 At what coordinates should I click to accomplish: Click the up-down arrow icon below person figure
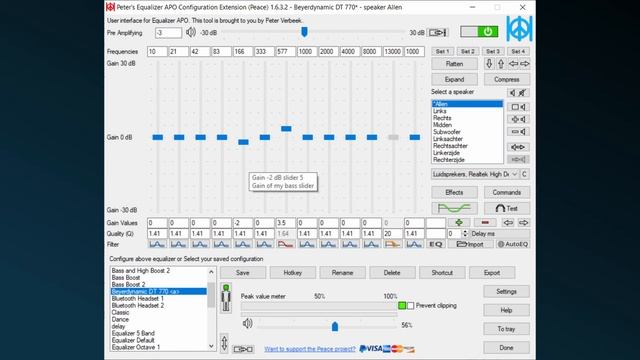[x=224, y=343]
